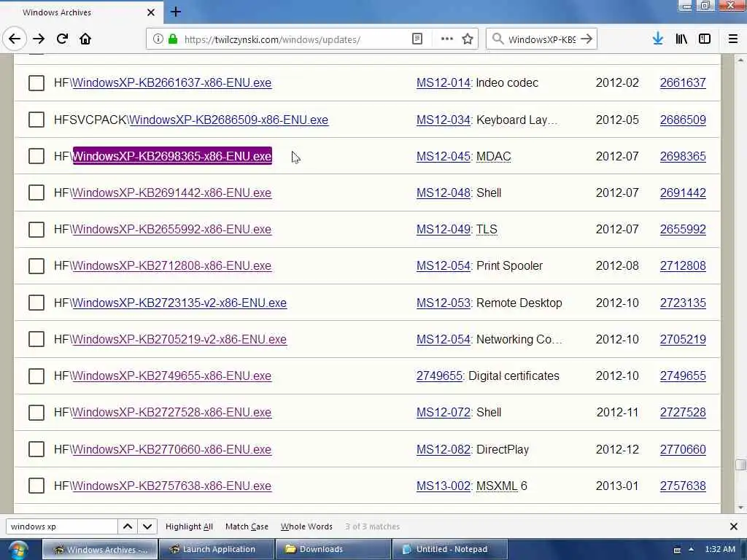Reload the current page
Viewport: 747px width, 560px height.
point(62,39)
